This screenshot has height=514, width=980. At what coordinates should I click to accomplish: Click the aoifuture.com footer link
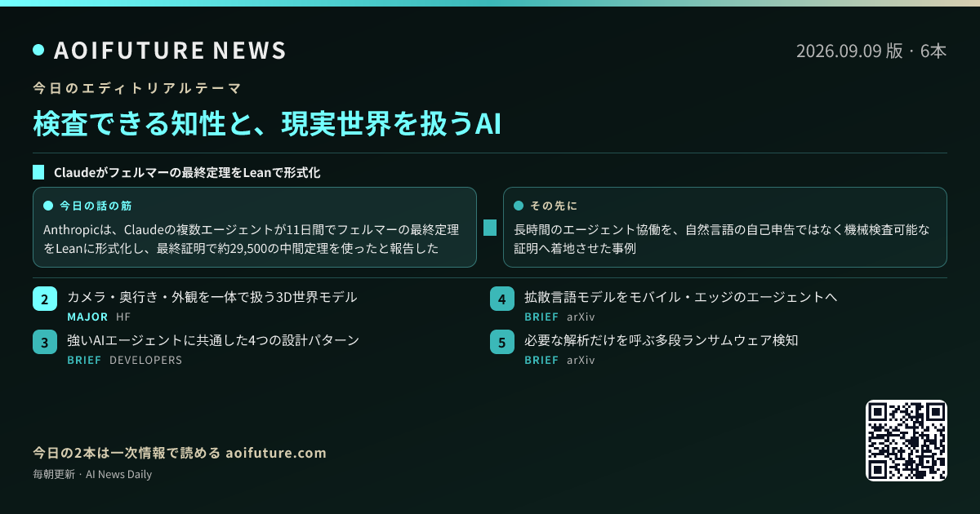coord(275,453)
